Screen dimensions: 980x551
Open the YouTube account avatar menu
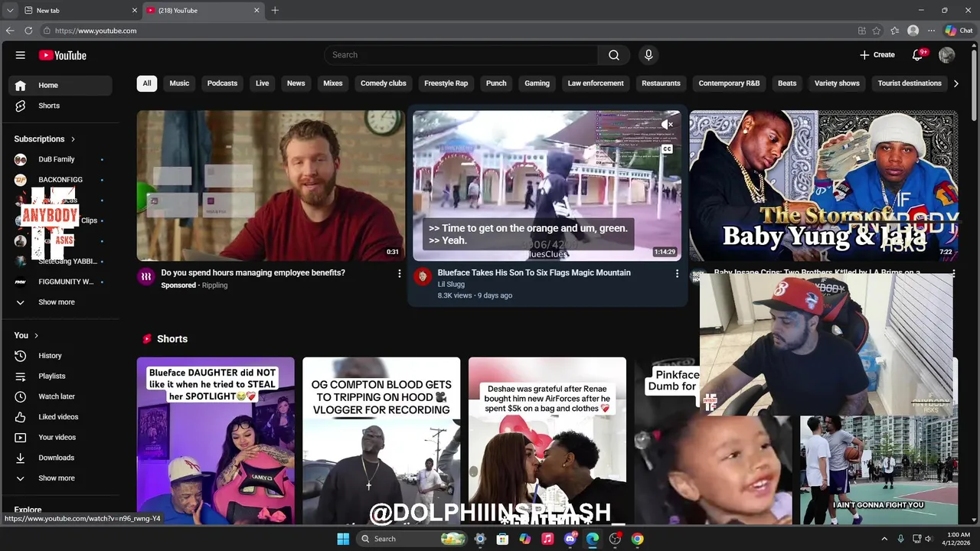click(947, 55)
